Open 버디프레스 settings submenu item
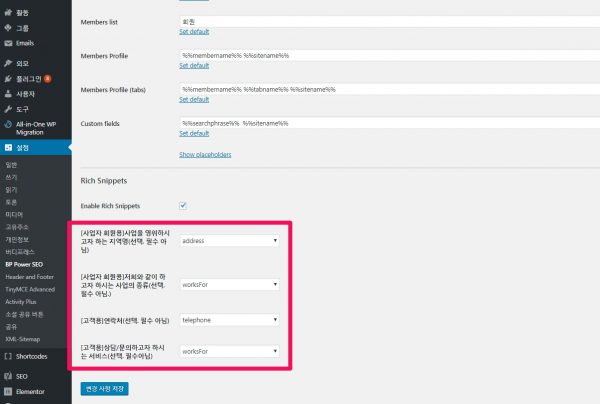The height and width of the screenshot is (404, 600). point(20,252)
